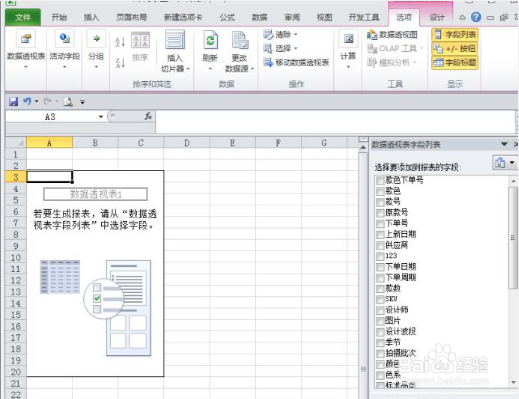519x399 pixels.
Task: Open the 排序 sort dialog icon
Action: point(140,41)
